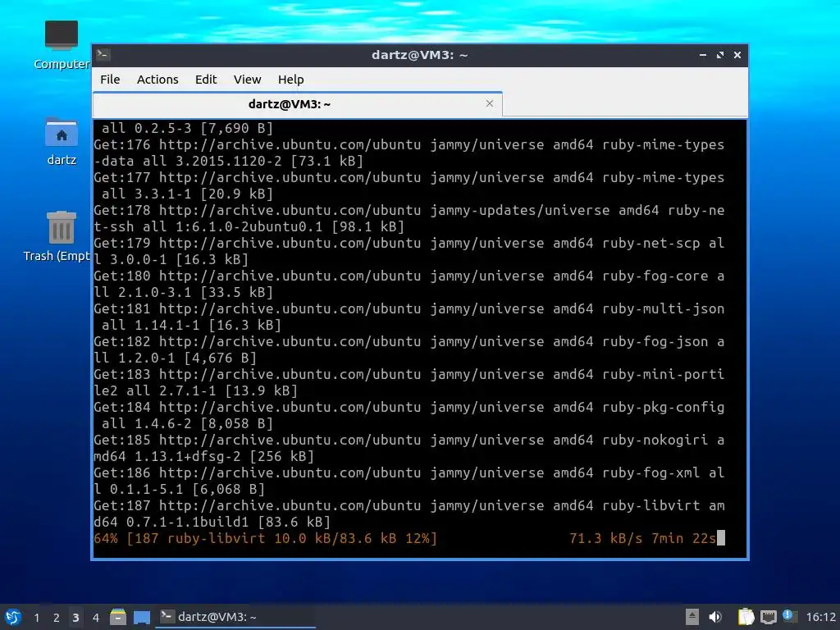The width and height of the screenshot is (840, 630).
Task: Open the clipboard manager tray icon
Action: 746,617
